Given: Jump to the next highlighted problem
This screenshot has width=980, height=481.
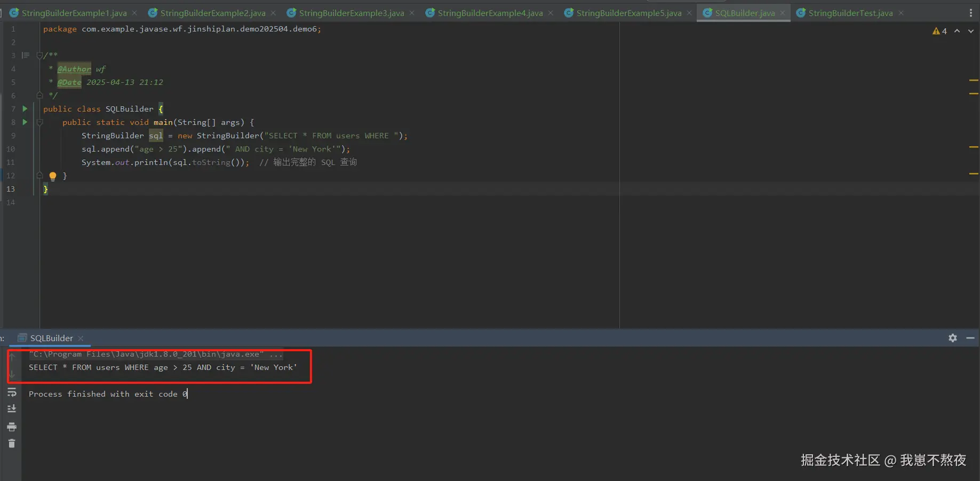Looking at the screenshot, I should (971, 31).
